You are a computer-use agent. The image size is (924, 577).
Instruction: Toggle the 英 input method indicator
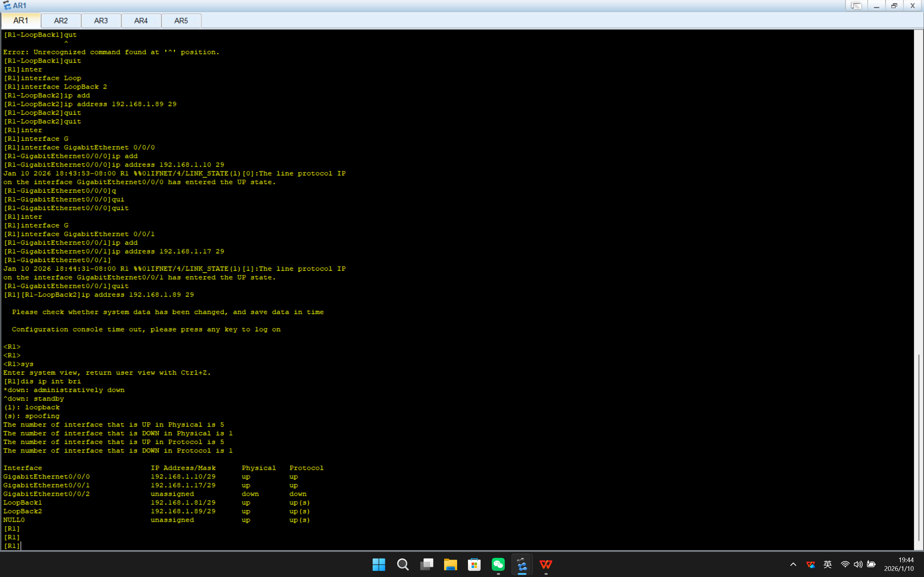[x=827, y=564]
